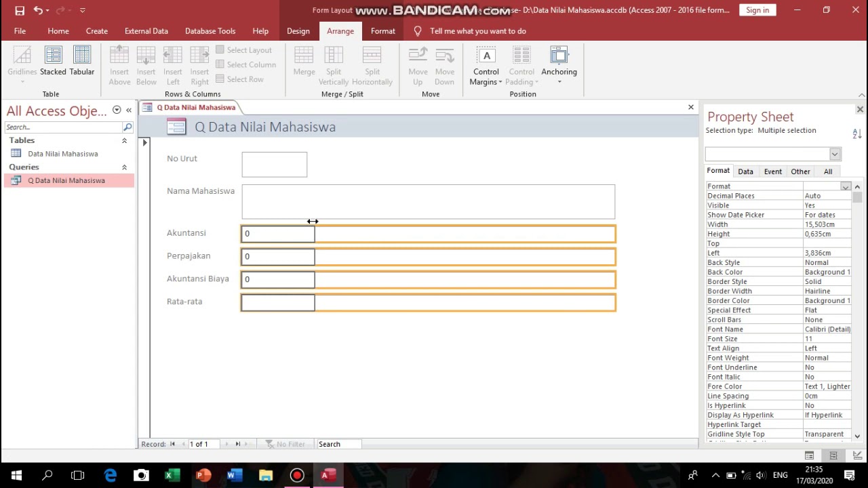Open the File tab

click(x=20, y=31)
